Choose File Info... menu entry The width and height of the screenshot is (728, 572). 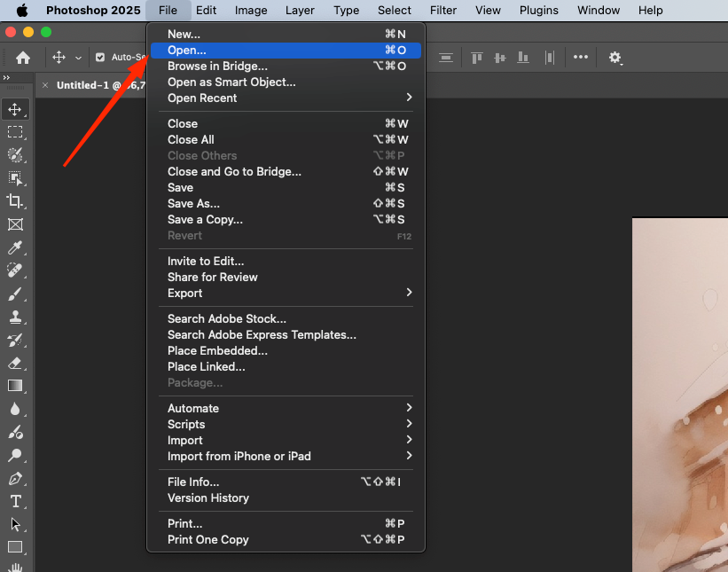[286, 482]
